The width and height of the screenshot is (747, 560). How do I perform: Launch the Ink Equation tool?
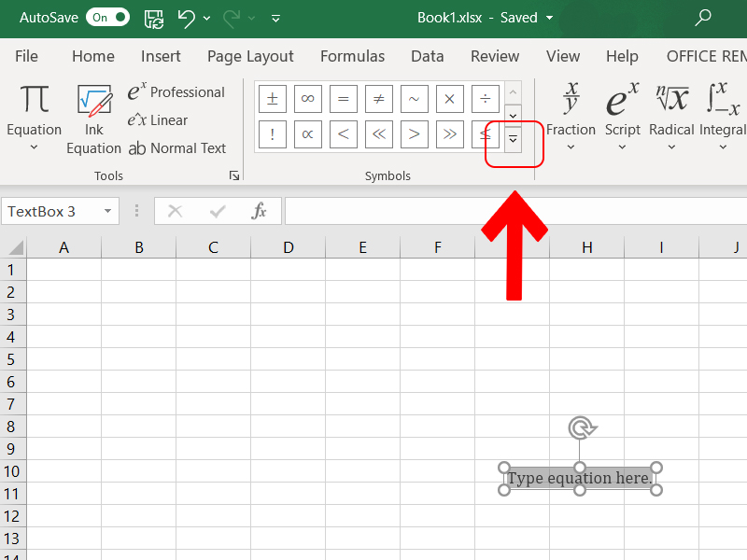point(93,101)
